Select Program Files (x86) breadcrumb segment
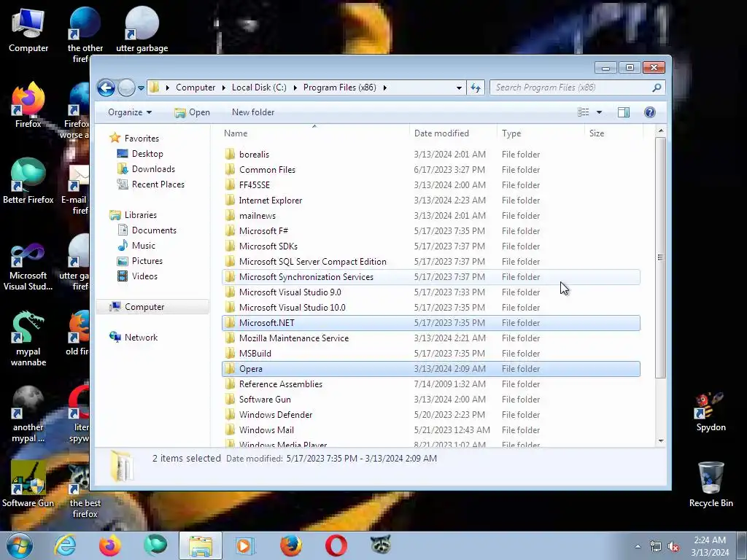 (x=340, y=87)
